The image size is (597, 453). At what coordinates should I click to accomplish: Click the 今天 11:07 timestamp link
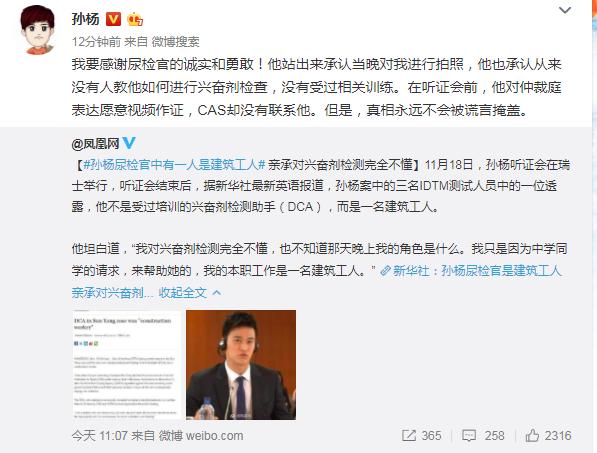[x=99, y=435]
